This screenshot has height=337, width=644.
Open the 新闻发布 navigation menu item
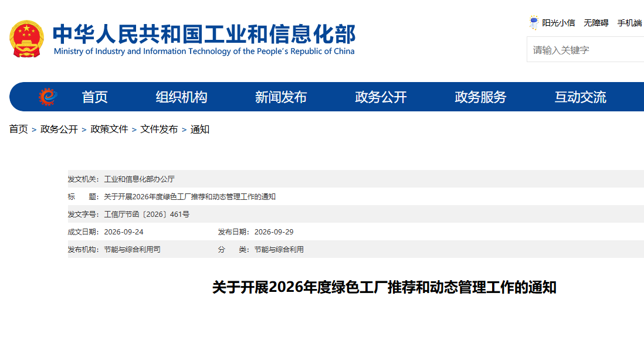[x=281, y=97]
